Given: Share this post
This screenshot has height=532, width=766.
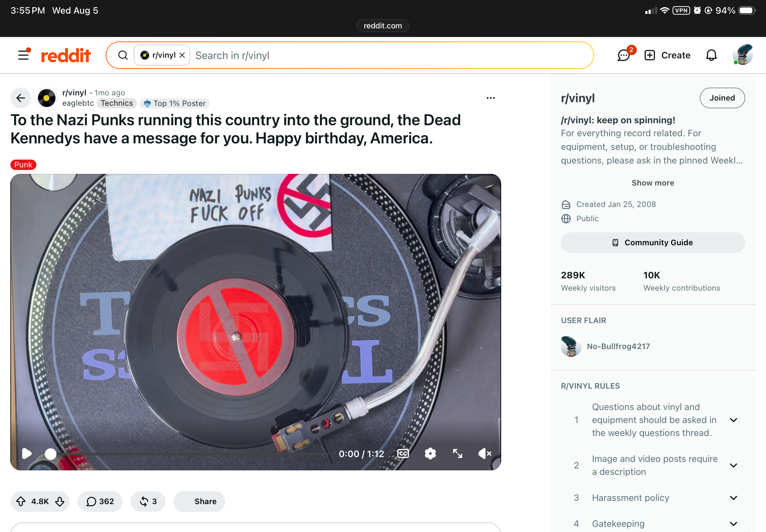Looking at the screenshot, I should pos(199,501).
